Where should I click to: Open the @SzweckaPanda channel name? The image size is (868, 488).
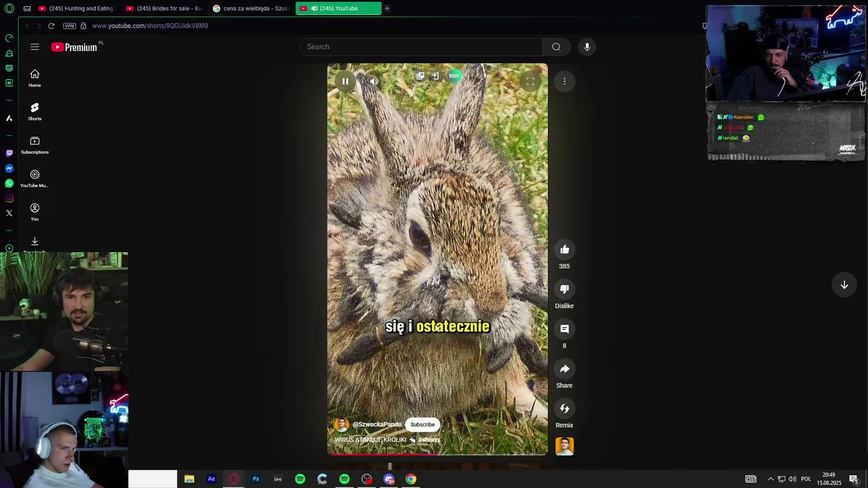[x=377, y=424]
